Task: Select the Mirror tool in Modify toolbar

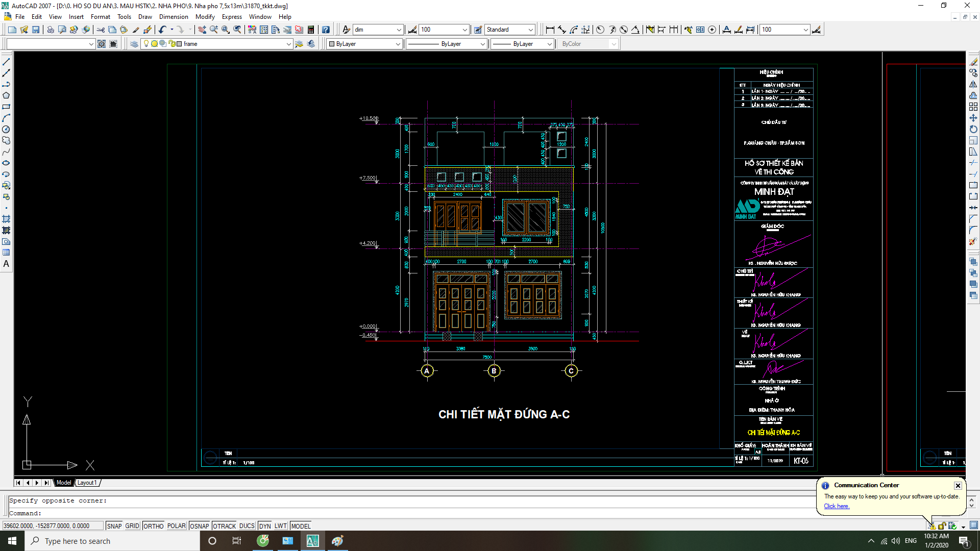Action: (973, 84)
